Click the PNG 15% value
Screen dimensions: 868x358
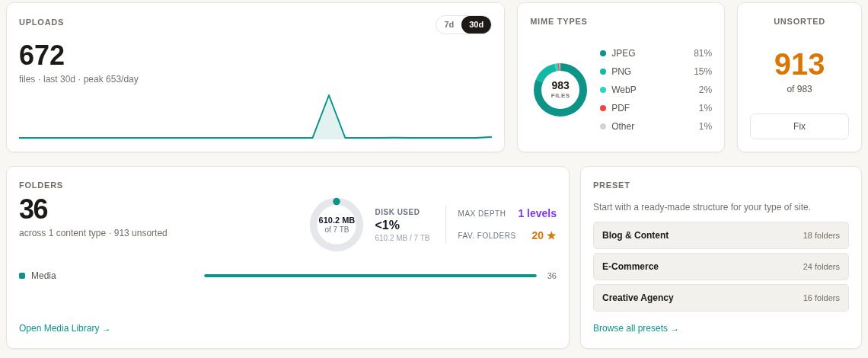[703, 72]
